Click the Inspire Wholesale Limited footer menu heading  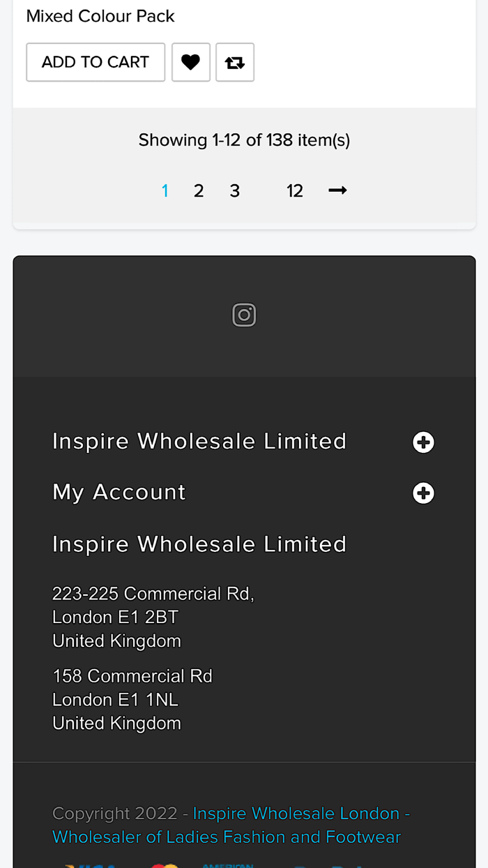coord(199,441)
